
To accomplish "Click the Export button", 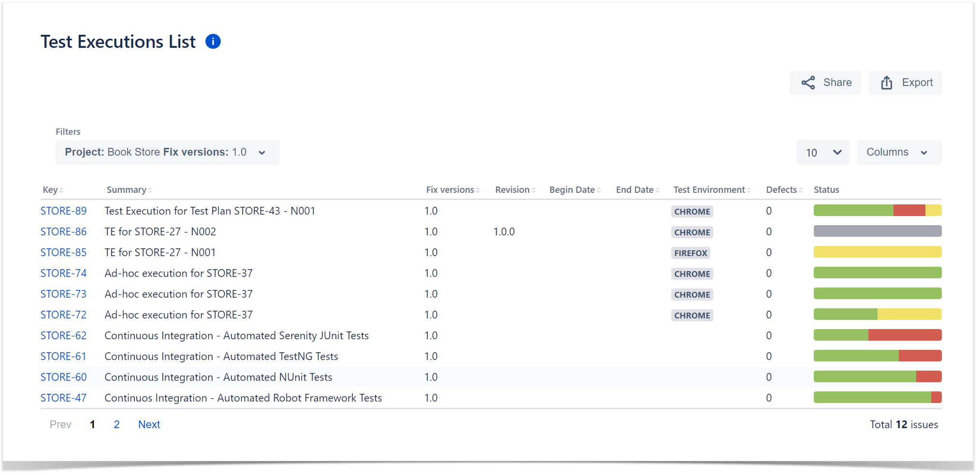I will coord(905,83).
